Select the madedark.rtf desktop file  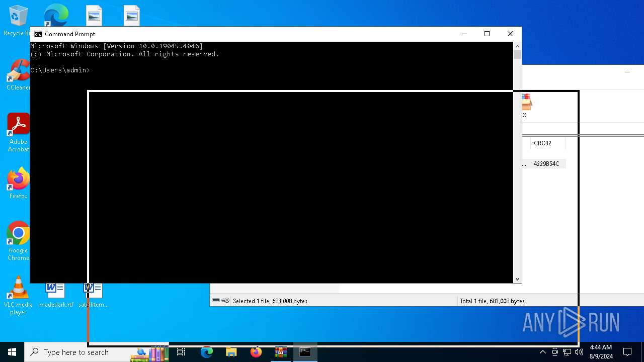pos(56,296)
